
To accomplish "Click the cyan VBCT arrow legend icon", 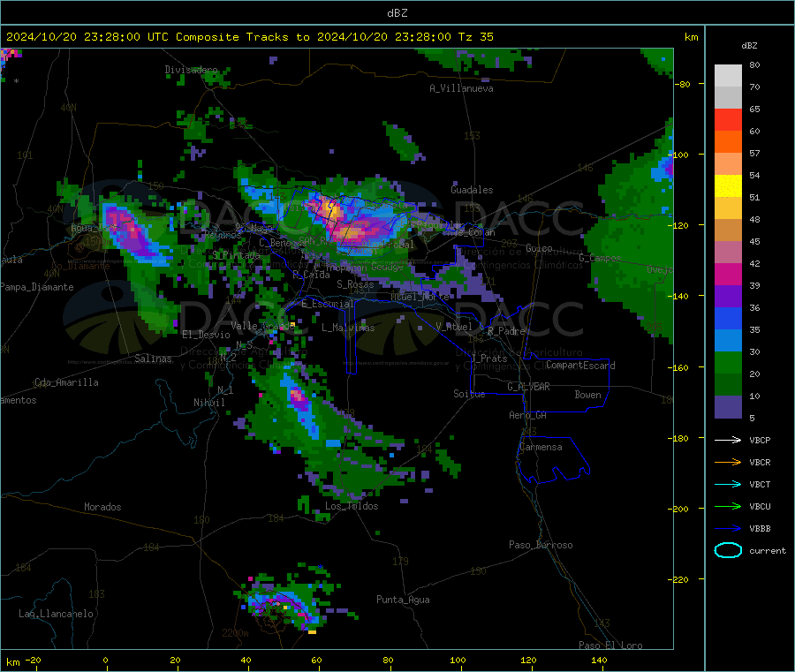I will click(728, 485).
